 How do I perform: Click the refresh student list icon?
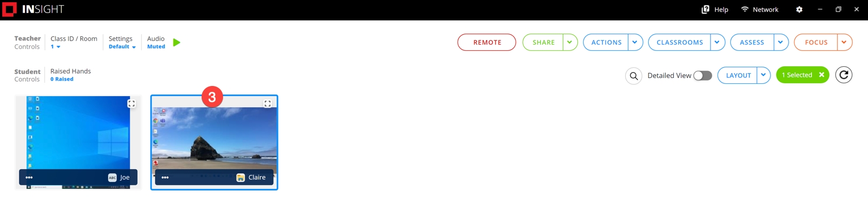click(843, 75)
